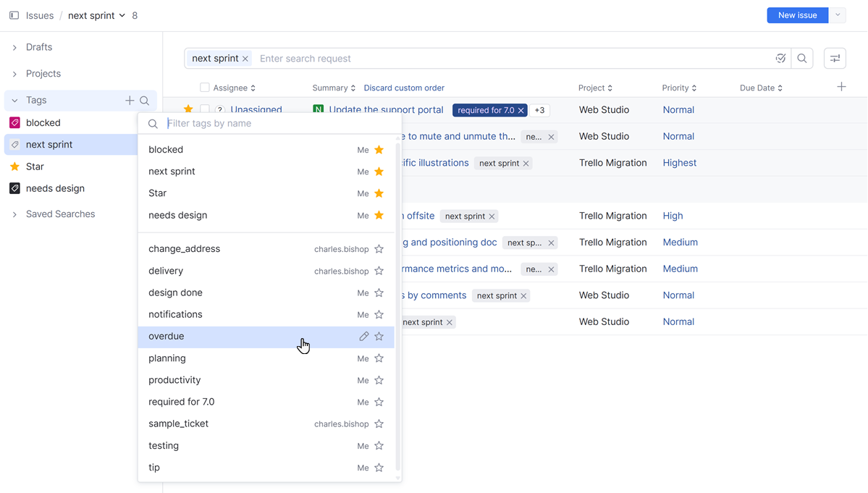Check the checkbox on Update the support portal row

[x=205, y=109]
